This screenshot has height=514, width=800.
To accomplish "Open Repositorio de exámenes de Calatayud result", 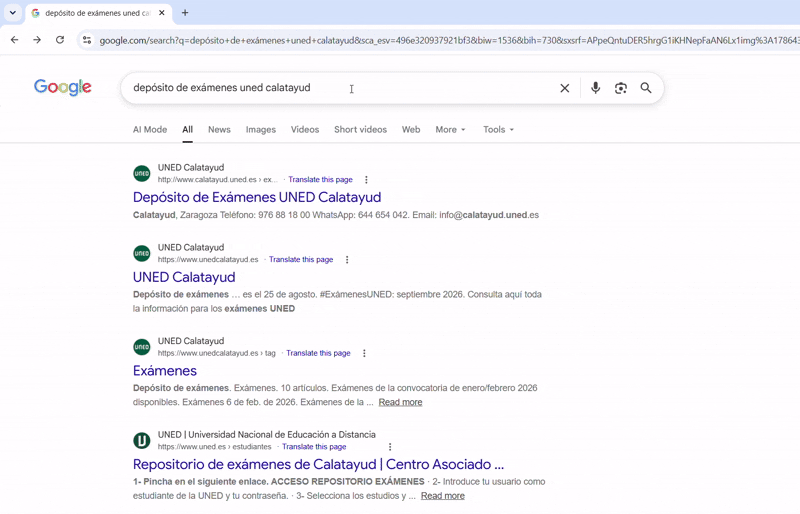I will 318,464.
